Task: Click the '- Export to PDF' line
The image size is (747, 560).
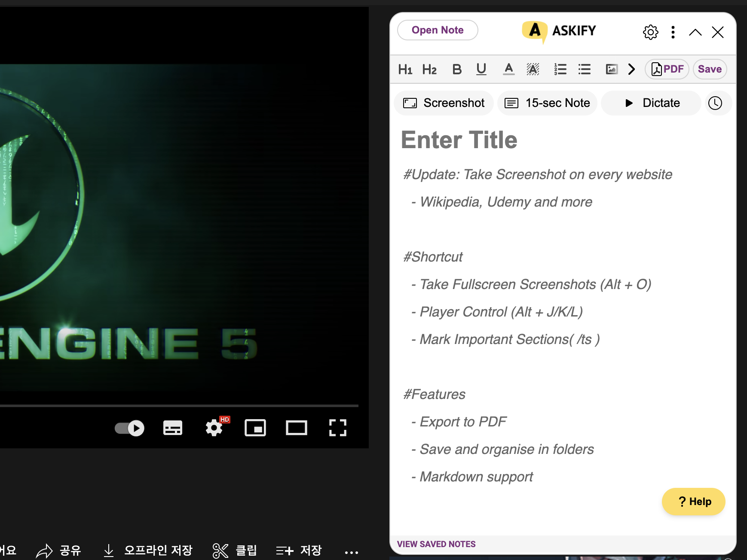Action: pos(459,422)
